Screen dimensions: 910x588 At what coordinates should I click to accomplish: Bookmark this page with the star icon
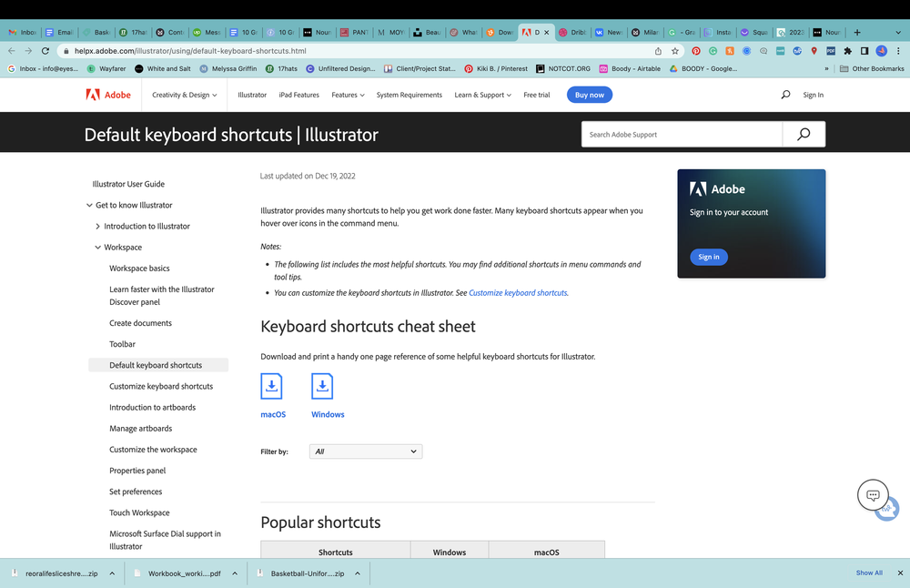pyautogui.click(x=675, y=51)
